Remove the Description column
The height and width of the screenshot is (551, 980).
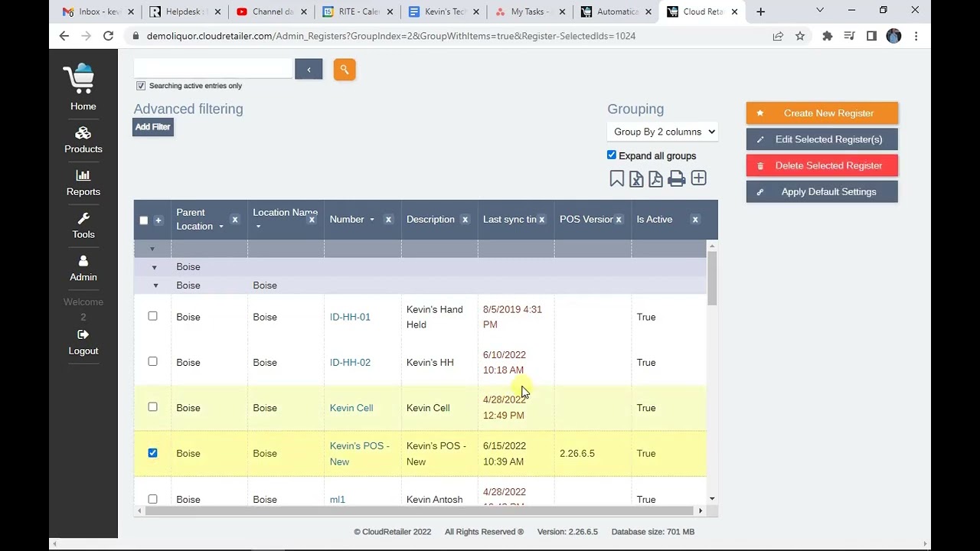click(465, 220)
